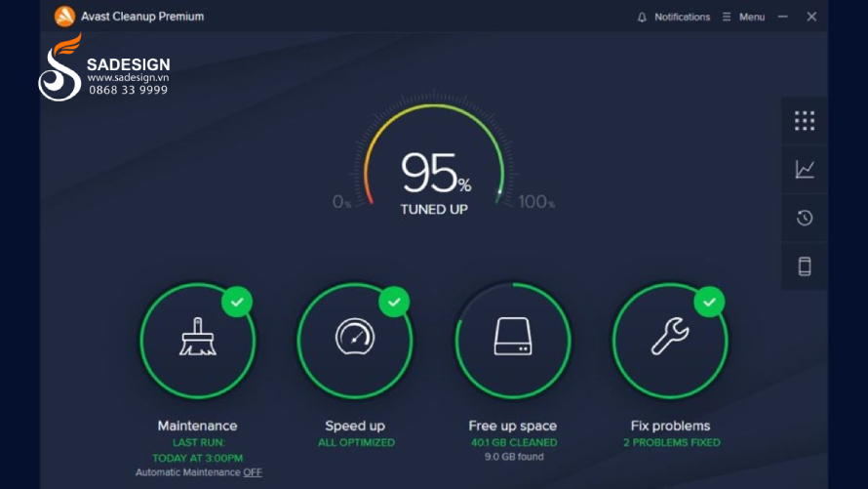
Task: Click the Speed up gauge icon
Action: (355, 336)
